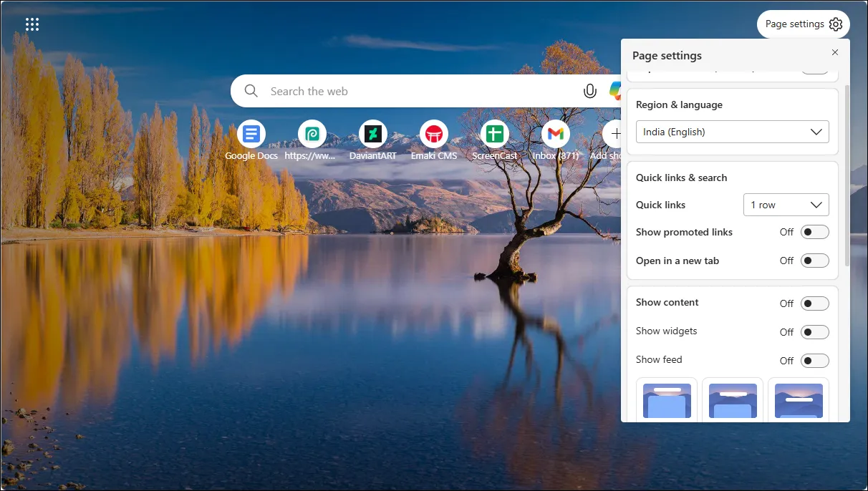Toggle Show promoted links on
Viewport: 868px width, 491px height.
(814, 232)
